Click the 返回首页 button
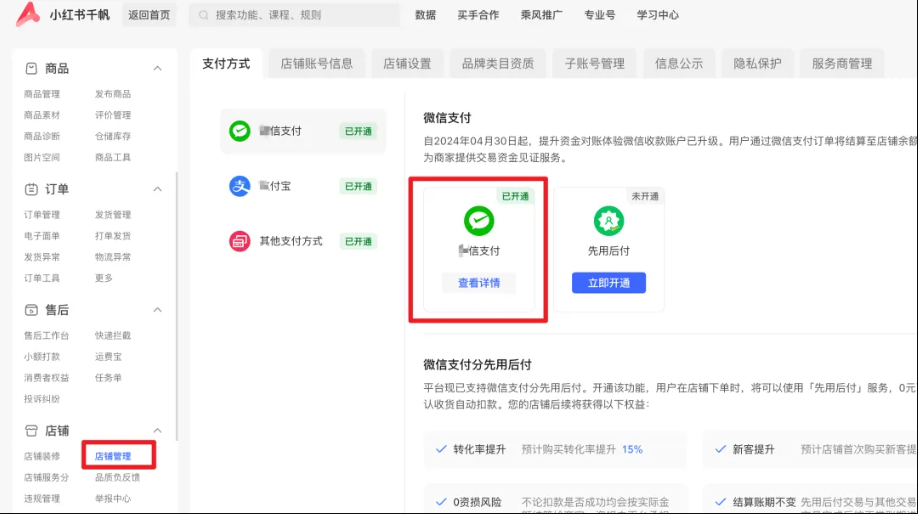Viewport: 918px width, 514px height. point(149,15)
